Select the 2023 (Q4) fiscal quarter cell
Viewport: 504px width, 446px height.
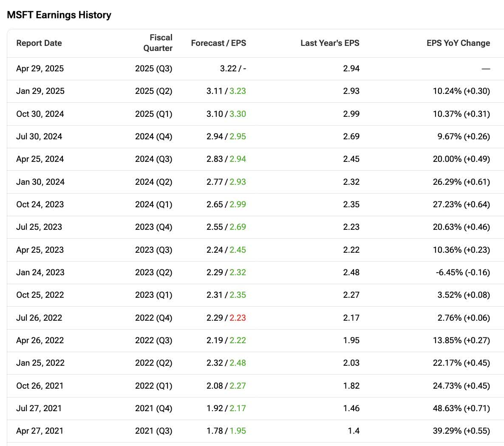coord(153,227)
